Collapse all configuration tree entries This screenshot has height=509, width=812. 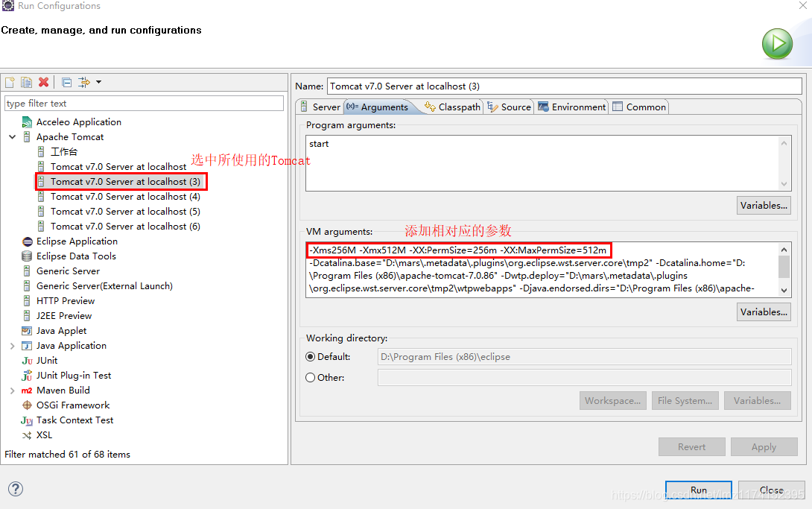point(66,82)
